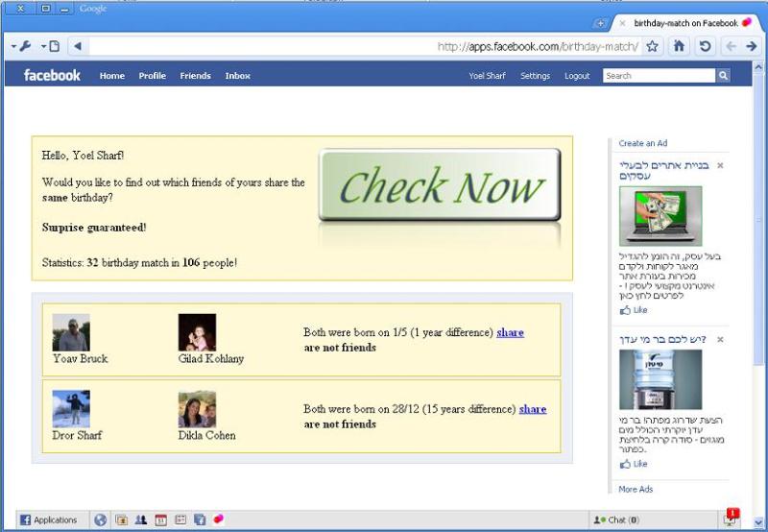Like the money laptop ad

pos(634,310)
